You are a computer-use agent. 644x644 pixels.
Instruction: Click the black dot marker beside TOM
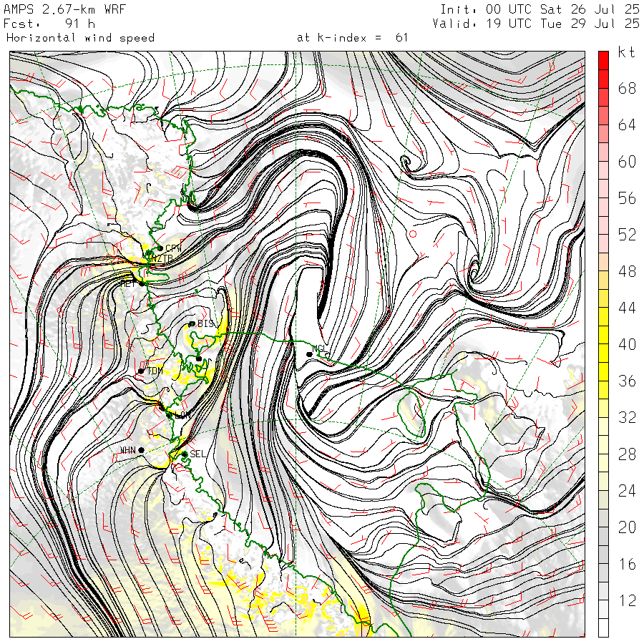click(141, 371)
